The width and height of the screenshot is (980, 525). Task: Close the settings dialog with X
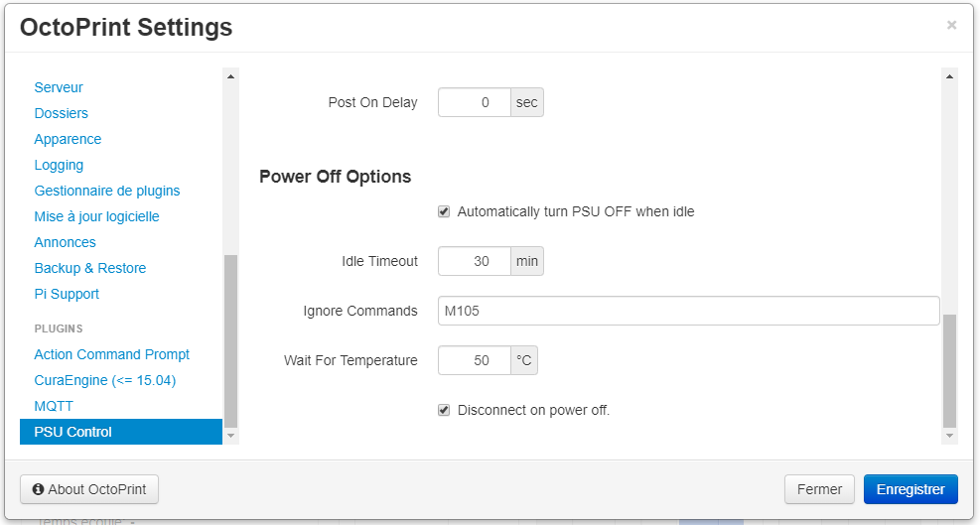[x=951, y=26]
